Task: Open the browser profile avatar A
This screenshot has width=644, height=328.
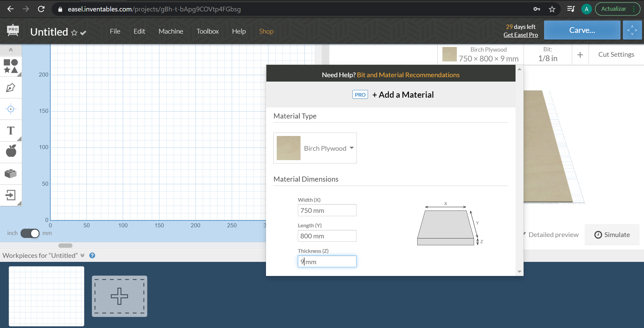Action: click(586, 9)
